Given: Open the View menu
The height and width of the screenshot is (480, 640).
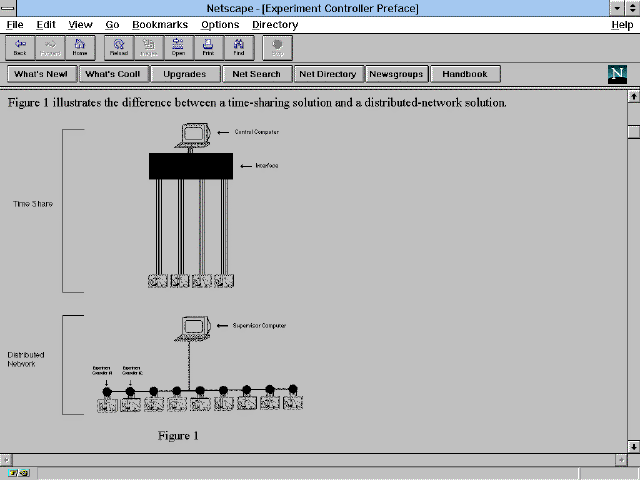Looking at the screenshot, I should point(80,25).
